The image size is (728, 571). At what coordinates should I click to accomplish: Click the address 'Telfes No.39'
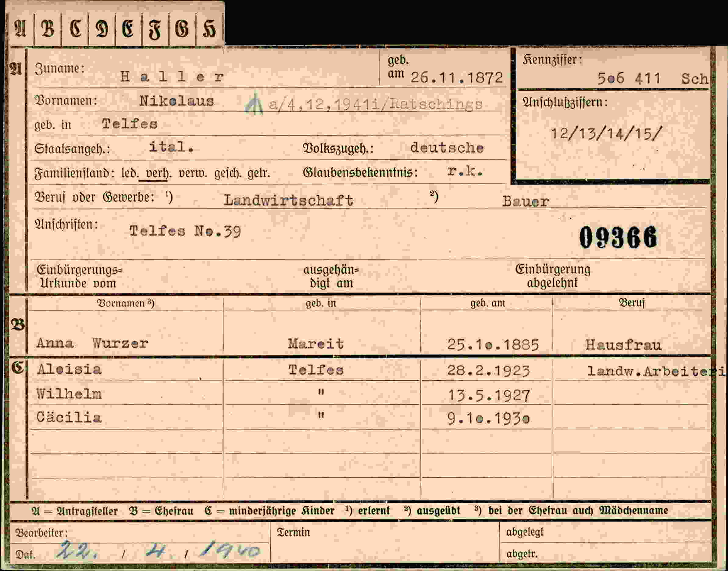click(185, 231)
